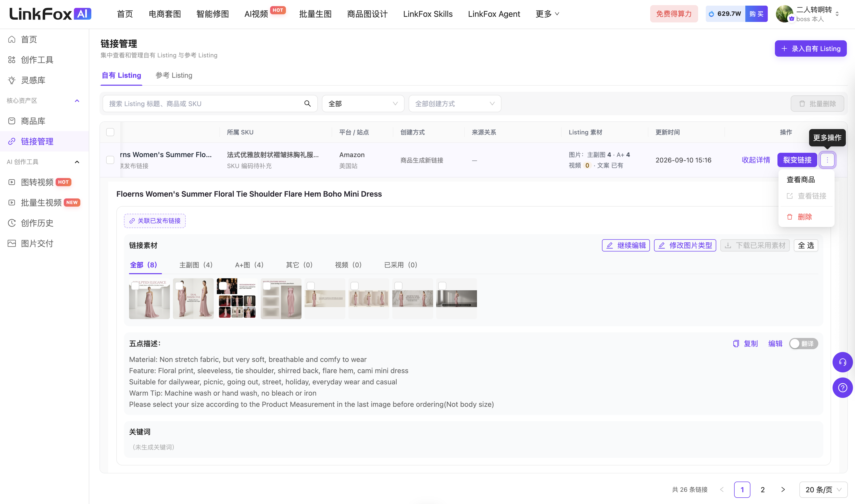Check the Floerns listing row checkbox
This screenshot has width=855, height=504.
pyautogui.click(x=110, y=160)
